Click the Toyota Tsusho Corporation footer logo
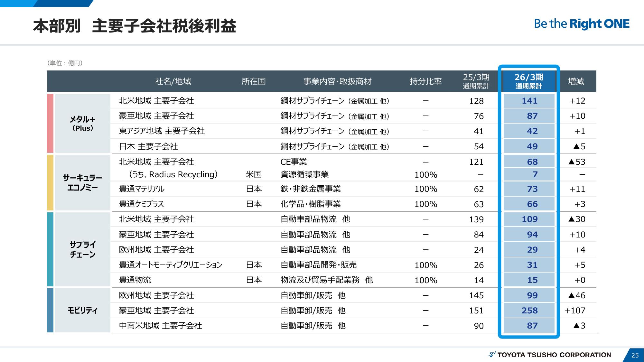The height and width of the screenshot is (362, 644). click(x=550, y=355)
